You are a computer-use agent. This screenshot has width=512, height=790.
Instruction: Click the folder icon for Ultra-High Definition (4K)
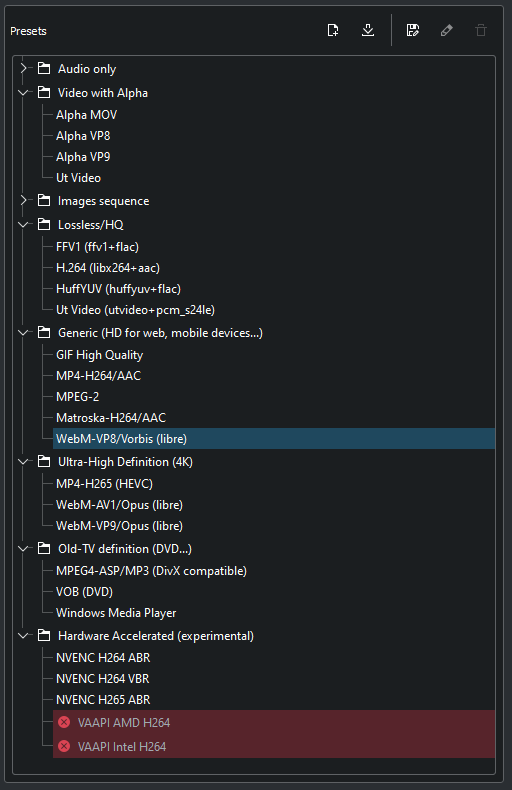(44, 462)
